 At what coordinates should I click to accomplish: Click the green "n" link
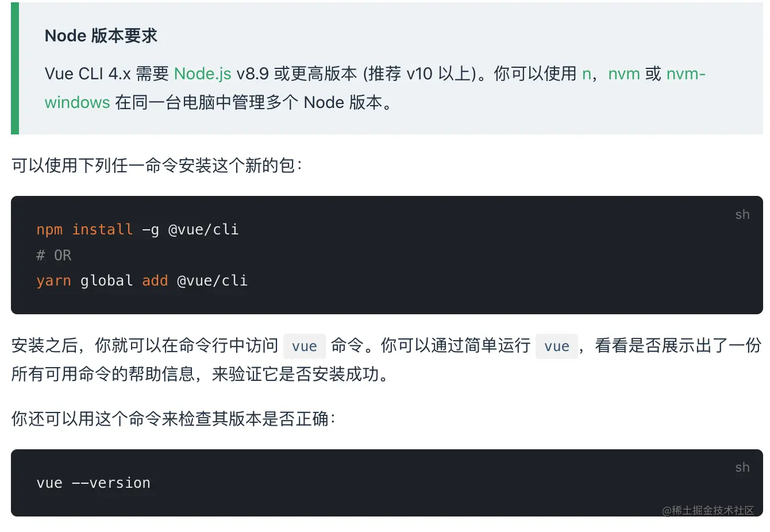pos(586,74)
